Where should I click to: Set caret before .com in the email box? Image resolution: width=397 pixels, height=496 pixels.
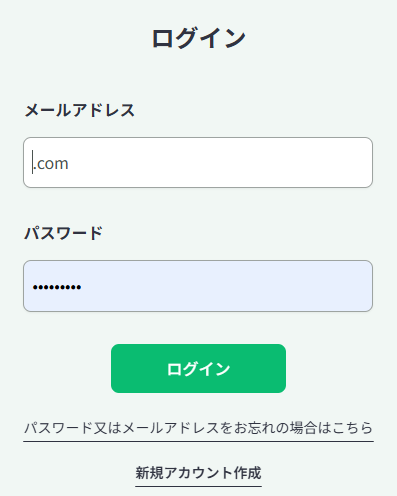(33, 163)
